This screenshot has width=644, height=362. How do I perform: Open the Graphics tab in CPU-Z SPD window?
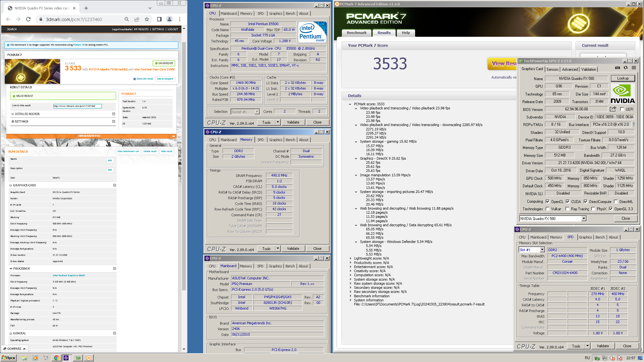(x=585, y=237)
